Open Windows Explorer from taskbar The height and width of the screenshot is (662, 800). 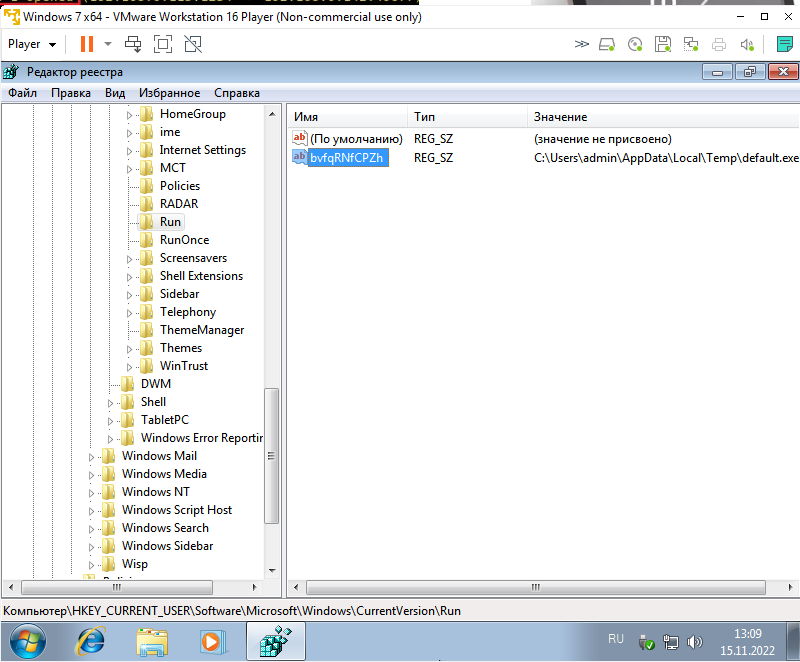pyautogui.click(x=152, y=642)
